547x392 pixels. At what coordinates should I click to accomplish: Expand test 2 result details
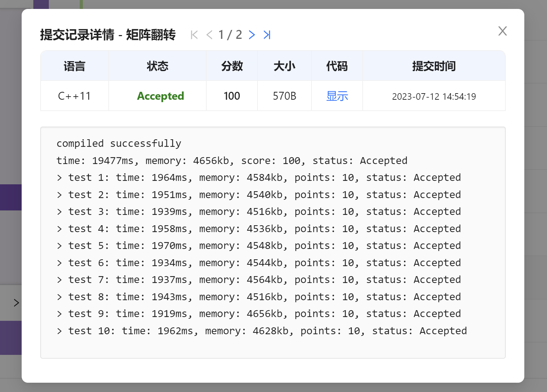point(59,195)
